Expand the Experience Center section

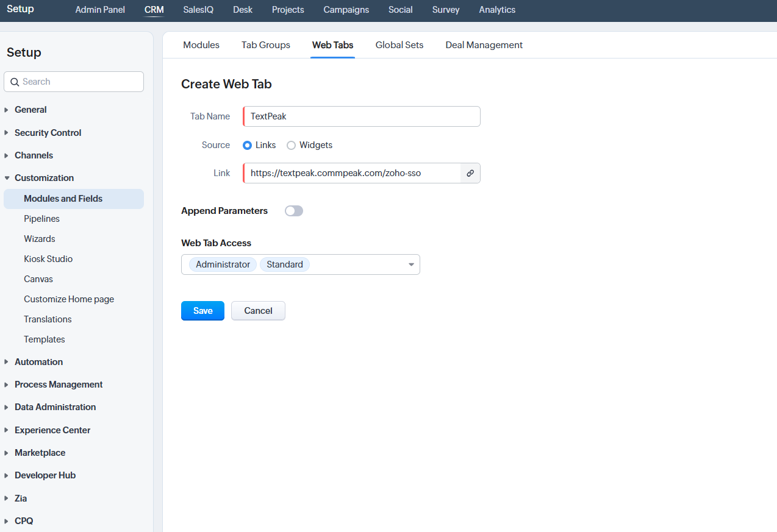coord(52,430)
